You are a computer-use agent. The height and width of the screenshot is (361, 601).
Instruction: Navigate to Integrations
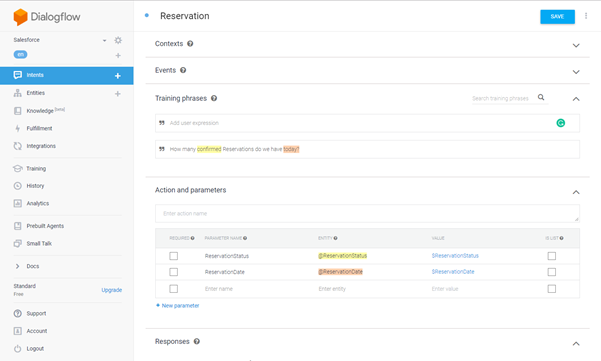(x=41, y=146)
